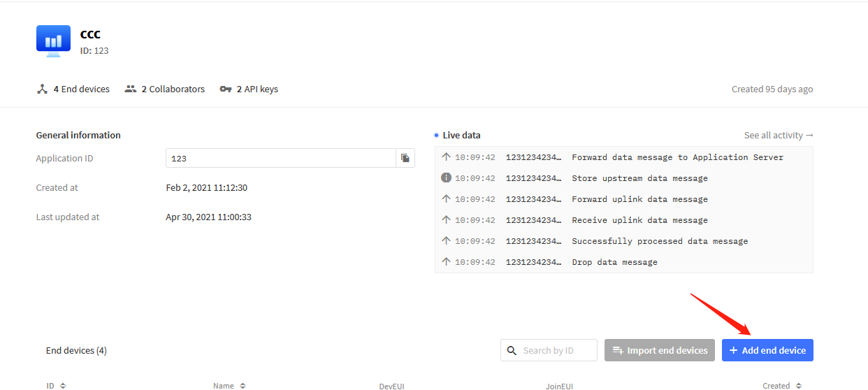Select the Application ID text field
Image resolution: width=868 pixels, height=390 pixels.
pos(281,159)
